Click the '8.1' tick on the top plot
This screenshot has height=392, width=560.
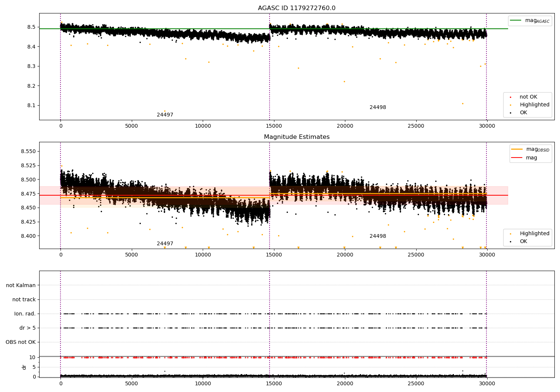[31, 105]
